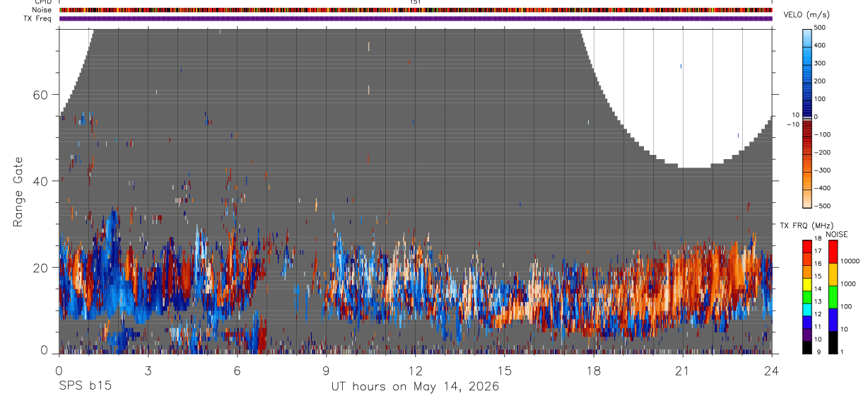
Task: Select the blue 11–12 MHz frequency swatch
Action: (807, 322)
